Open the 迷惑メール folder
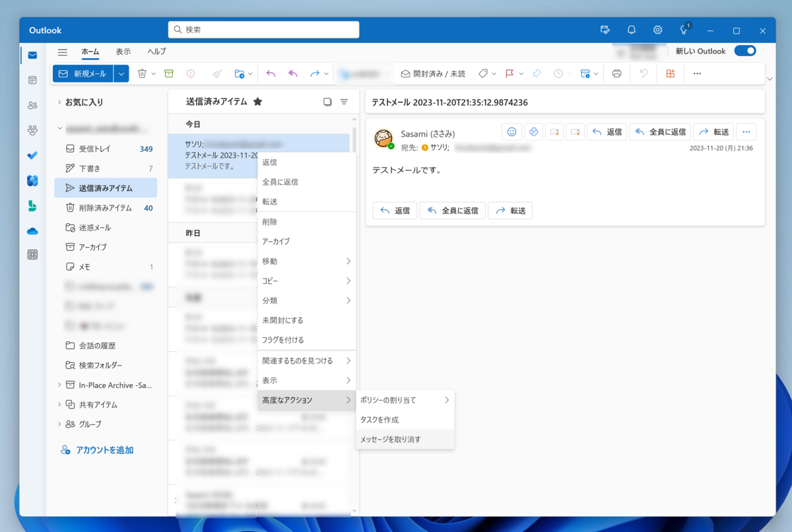Image resolution: width=792 pixels, height=532 pixels. pos(106,227)
